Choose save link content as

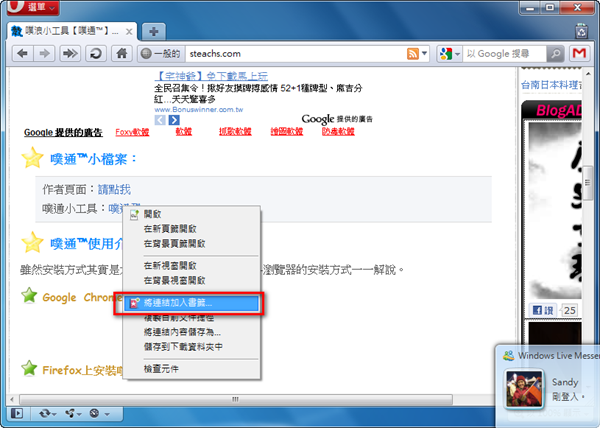coord(193,332)
